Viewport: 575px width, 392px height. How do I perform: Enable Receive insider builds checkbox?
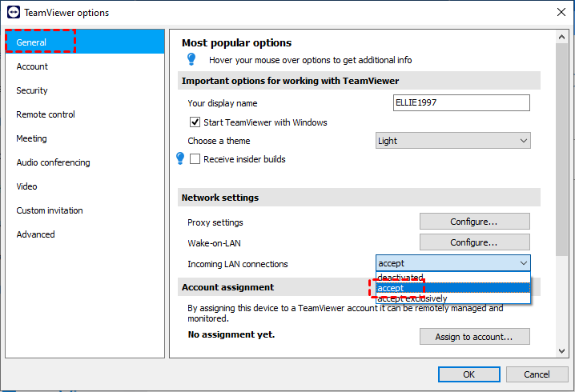(195, 159)
